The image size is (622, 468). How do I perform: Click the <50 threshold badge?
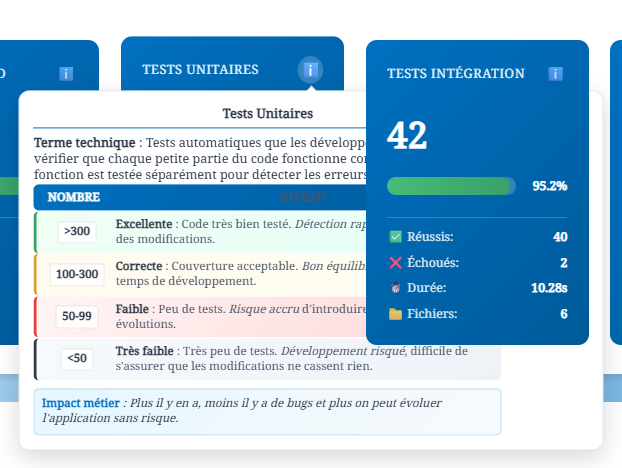tap(77, 358)
